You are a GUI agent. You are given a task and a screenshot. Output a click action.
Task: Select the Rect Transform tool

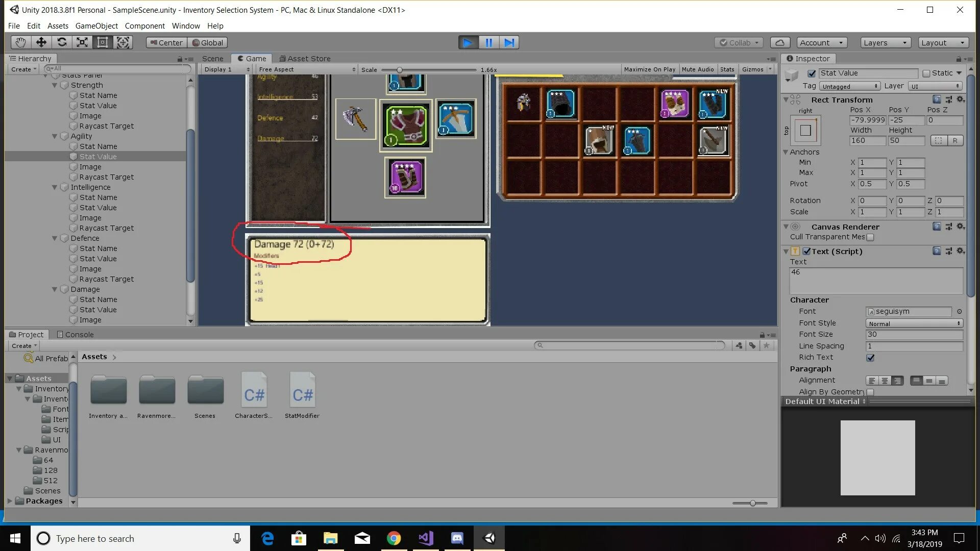point(103,42)
